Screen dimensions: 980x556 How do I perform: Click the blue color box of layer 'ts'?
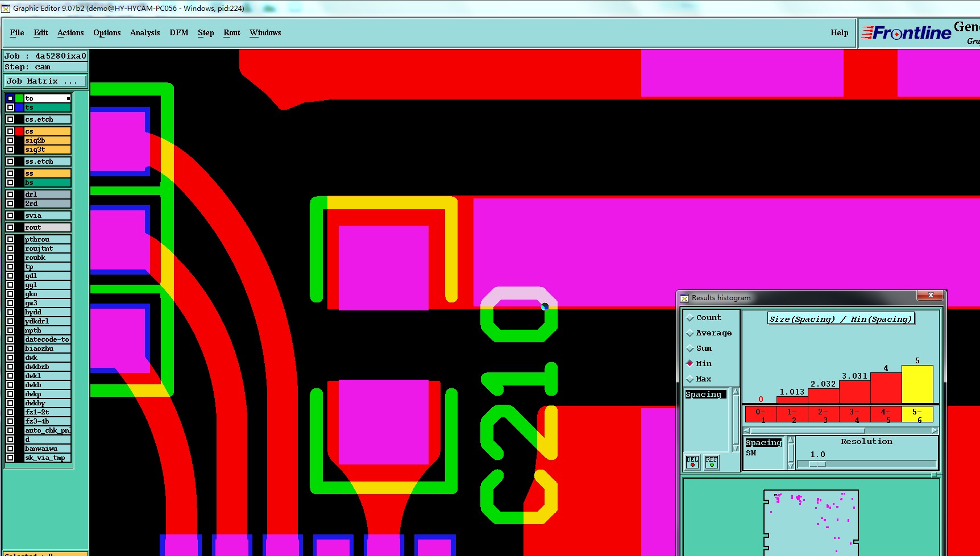(x=19, y=107)
